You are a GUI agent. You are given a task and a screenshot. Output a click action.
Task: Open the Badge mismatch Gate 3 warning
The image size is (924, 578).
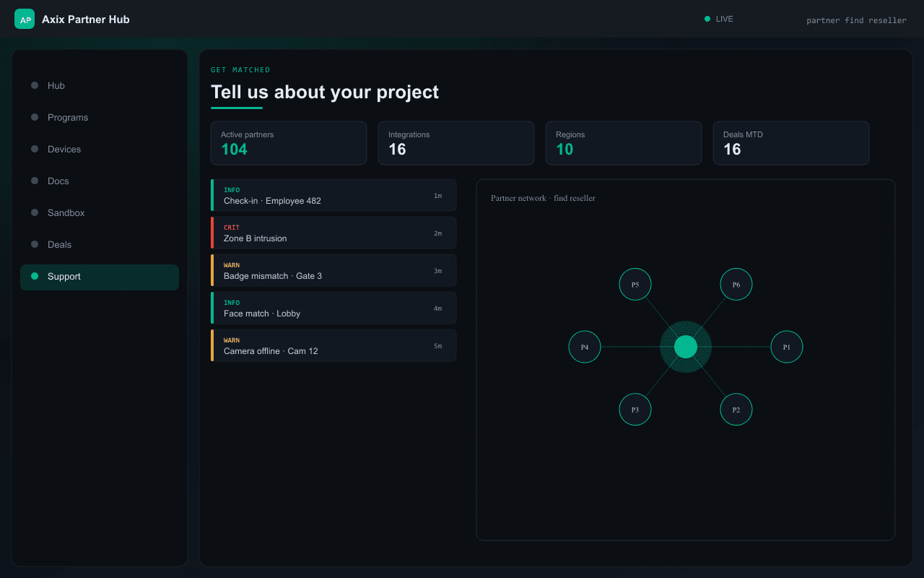pyautogui.click(x=334, y=270)
